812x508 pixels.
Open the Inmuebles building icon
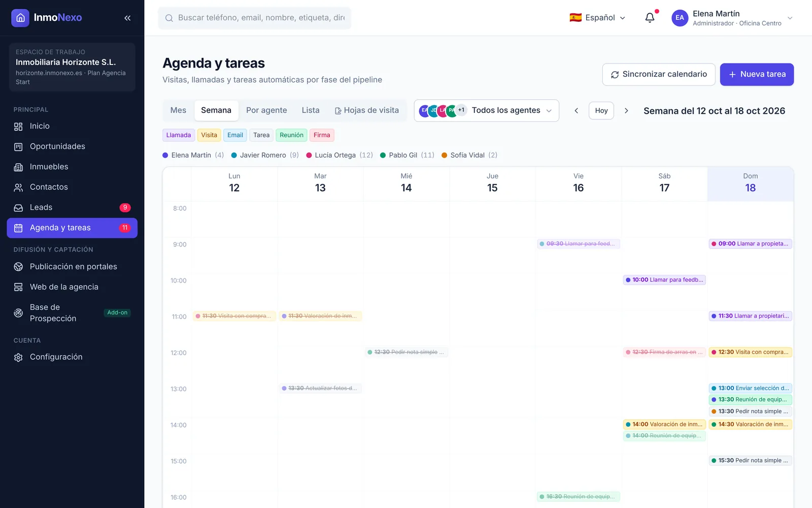click(18, 167)
